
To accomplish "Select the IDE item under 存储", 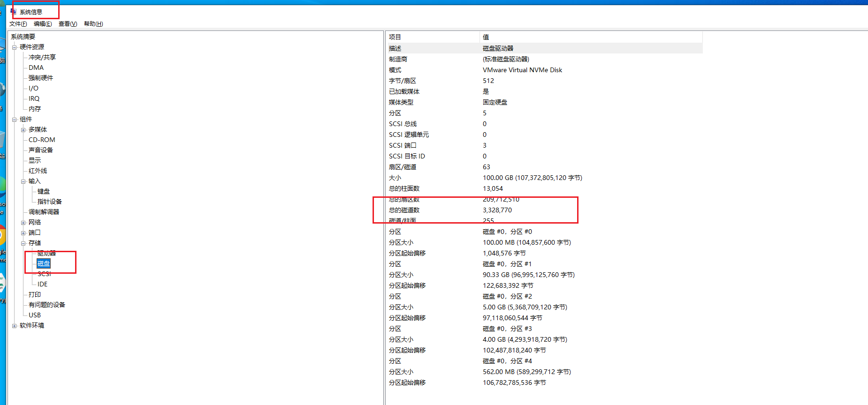I will click(x=42, y=284).
